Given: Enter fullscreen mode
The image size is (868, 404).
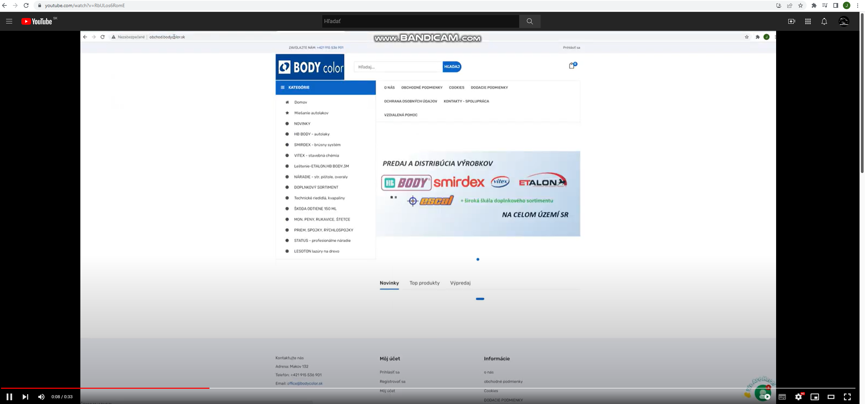Looking at the screenshot, I should click(x=847, y=397).
